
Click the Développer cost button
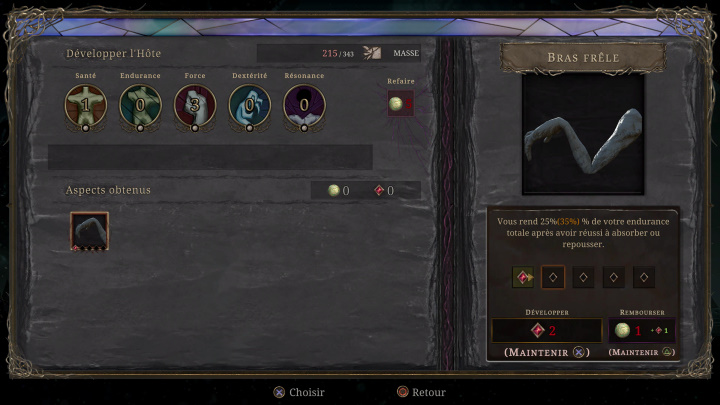(546, 330)
